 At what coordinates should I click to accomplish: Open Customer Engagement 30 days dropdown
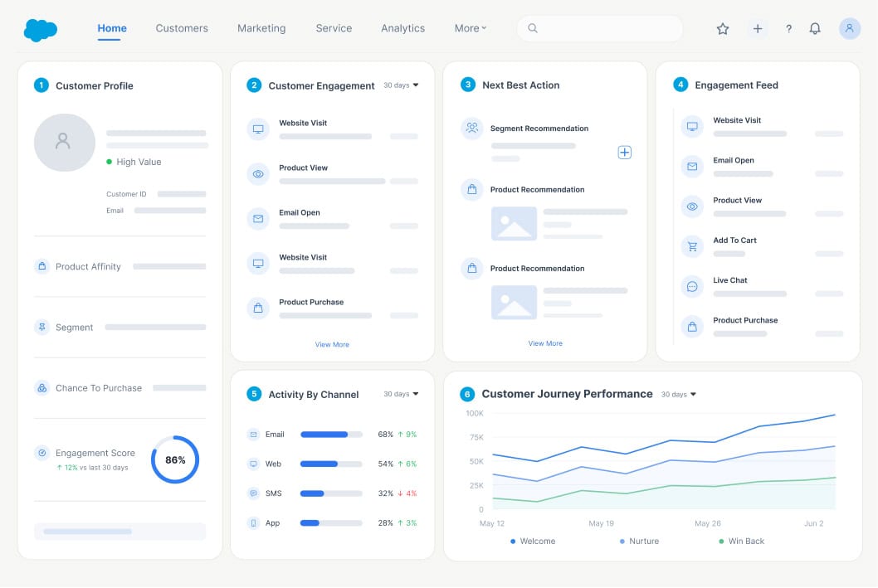[x=401, y=85]
